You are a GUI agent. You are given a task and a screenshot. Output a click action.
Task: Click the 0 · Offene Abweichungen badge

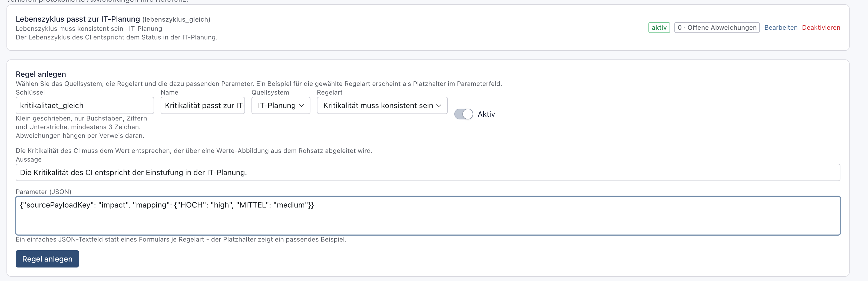click(717, 28)
